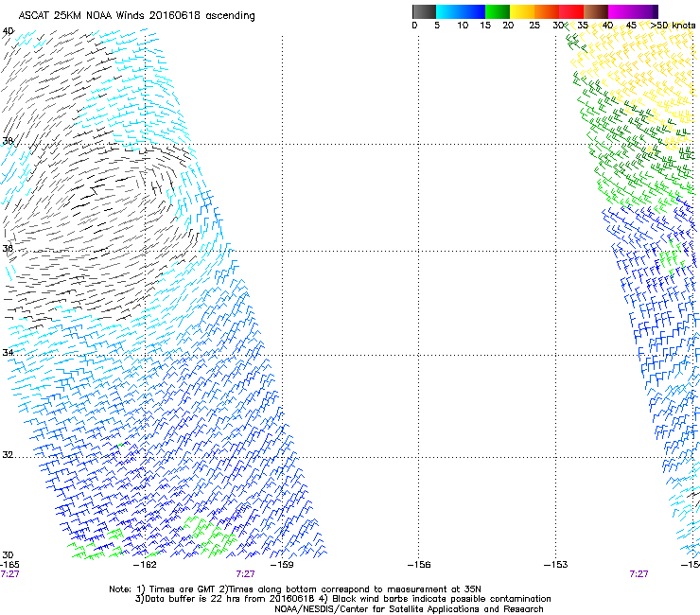Click the longitude label "-162"

tap(145, 565)
